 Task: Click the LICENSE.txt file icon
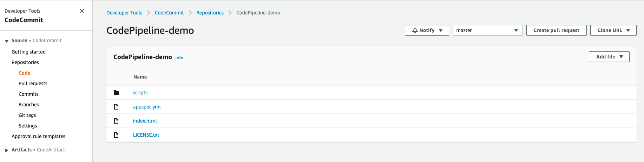coord(116,135)
